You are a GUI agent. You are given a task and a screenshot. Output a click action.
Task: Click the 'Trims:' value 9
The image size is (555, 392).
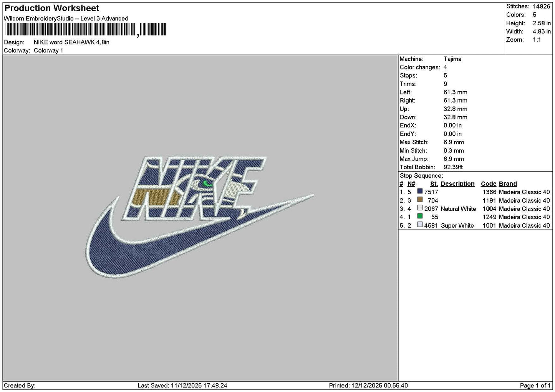coord(445,84)
